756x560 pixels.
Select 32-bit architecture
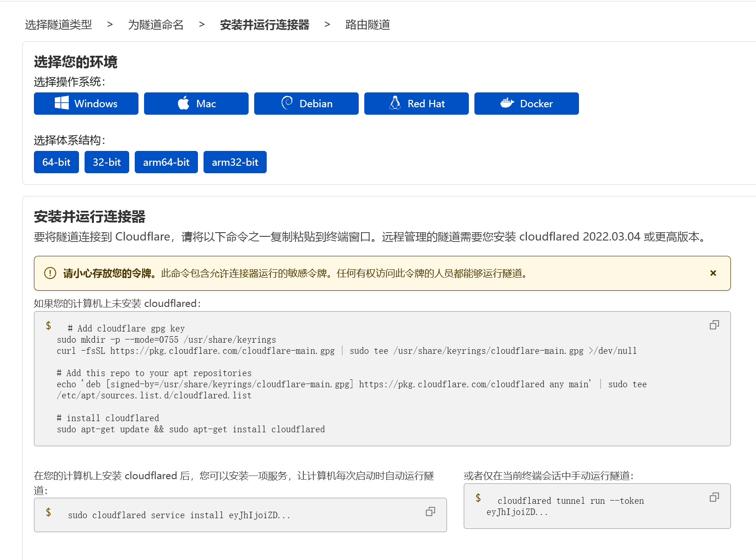click(x=107, y=162)
